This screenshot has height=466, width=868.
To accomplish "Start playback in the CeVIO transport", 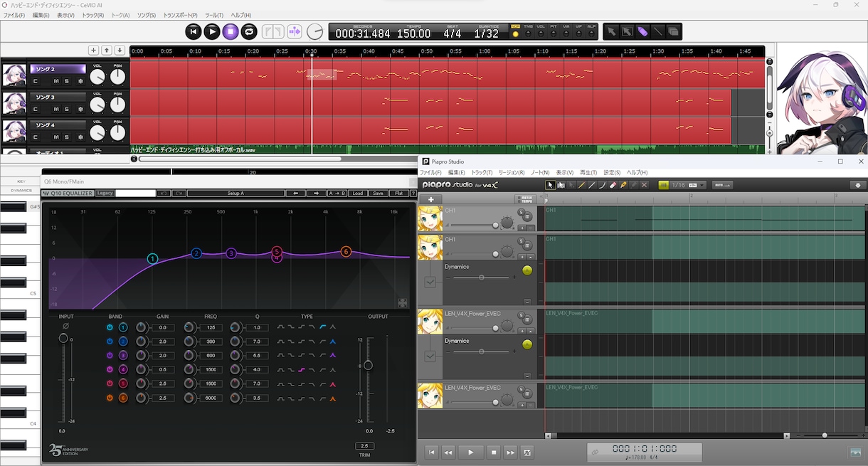I will click(212, 31).
